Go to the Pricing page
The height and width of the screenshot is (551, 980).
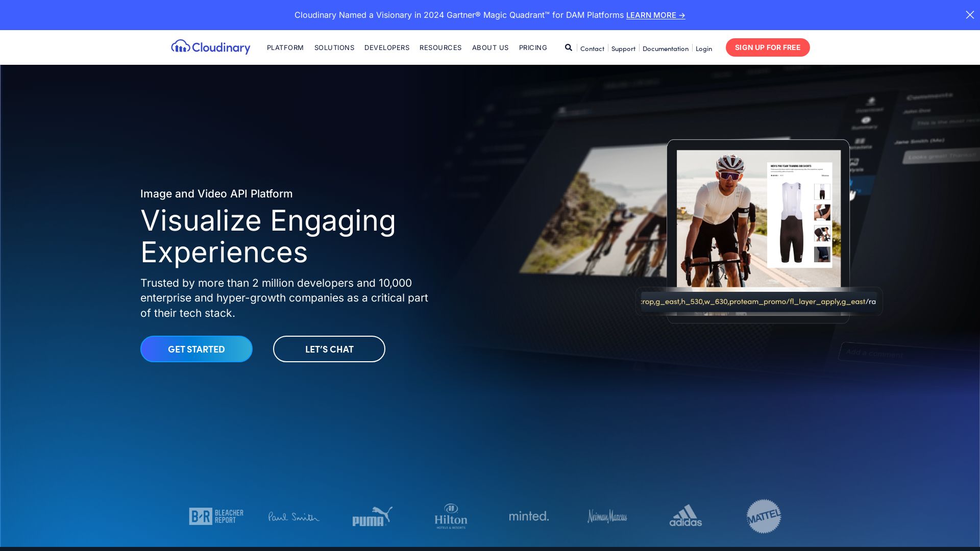[532, 47]
